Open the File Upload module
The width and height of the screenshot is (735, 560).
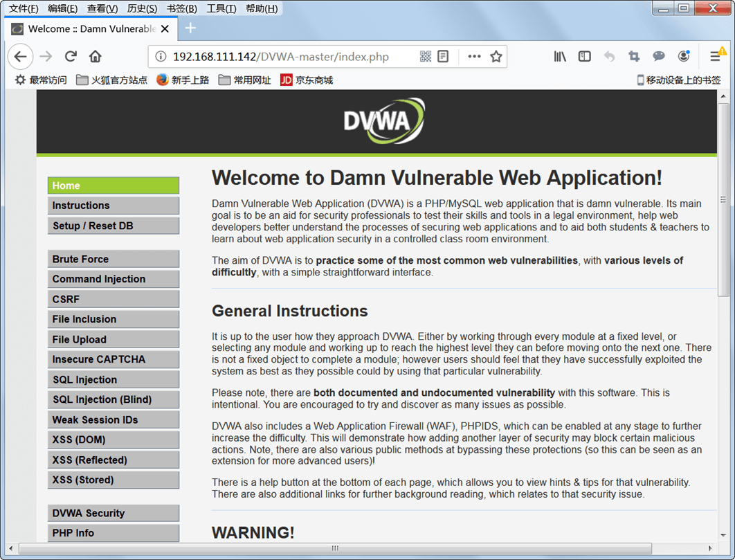[x=114, y=340]
